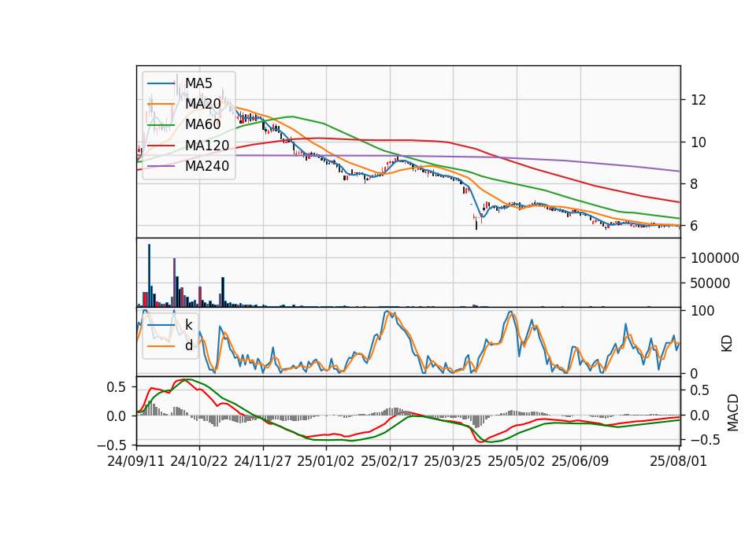The image size is (756, 543).
Task: Click the rotated KD axis title
Action: (x=727, y=343)
